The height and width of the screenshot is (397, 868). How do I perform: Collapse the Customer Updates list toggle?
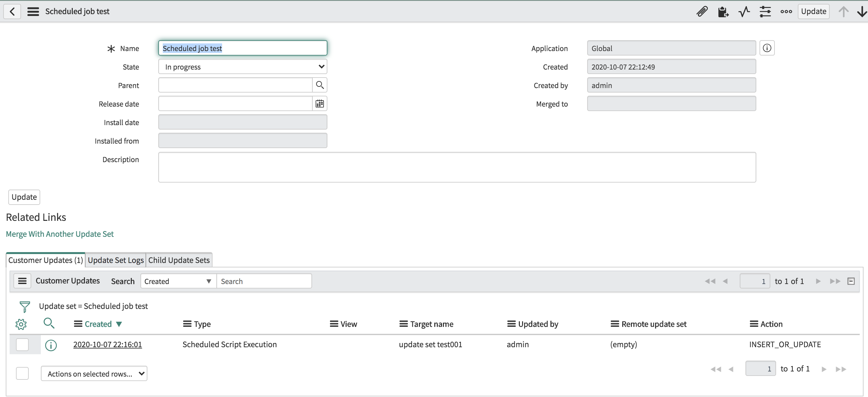pyautogui.click(x=851, y=281)
